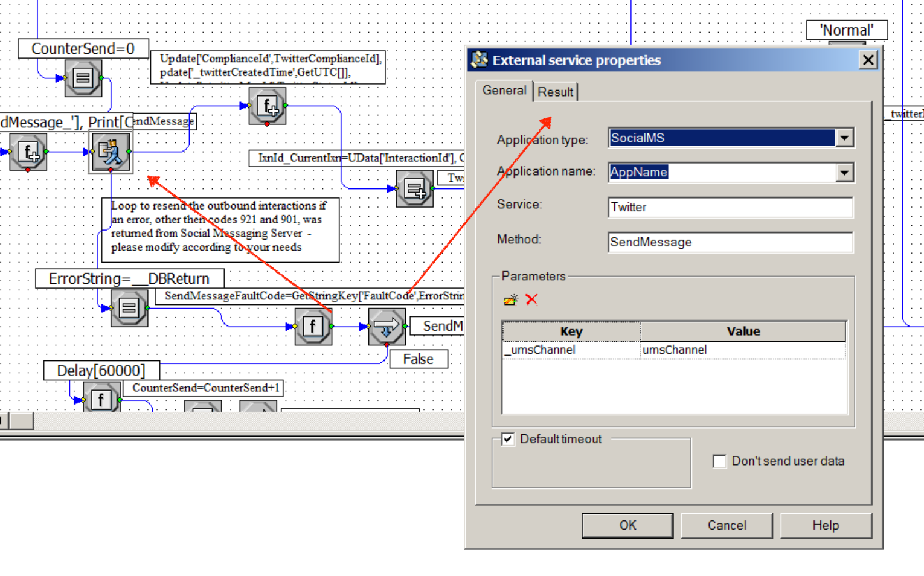Select the ErrorString assign block
This screenshot has width=924, height=576.
click(129, 309)
